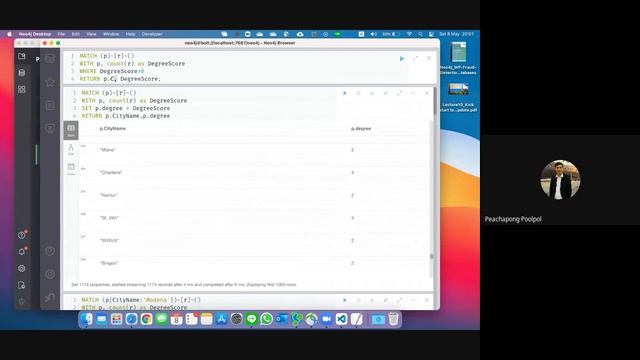Open the Help menu in the menu bar
The height and width of the screenshot is (360, 640).
(x=130, y=34)
